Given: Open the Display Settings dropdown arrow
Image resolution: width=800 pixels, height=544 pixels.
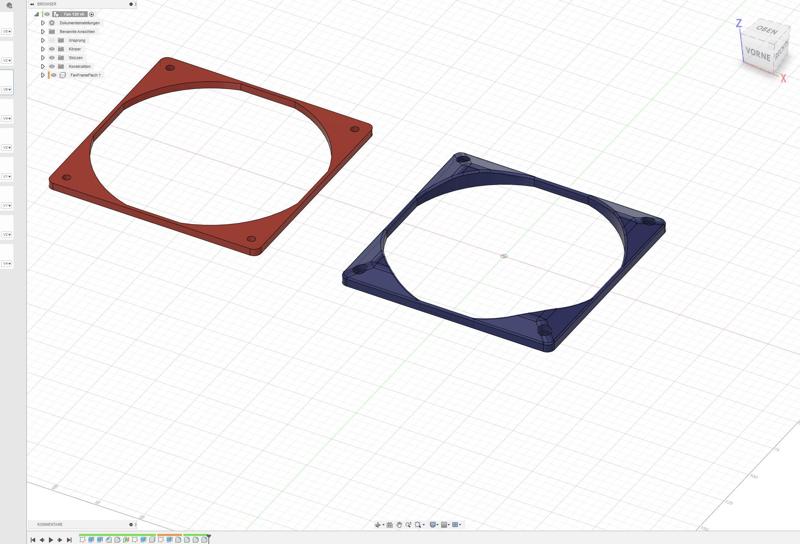Looking at the screenshot, I should click(x=438, y=525).
